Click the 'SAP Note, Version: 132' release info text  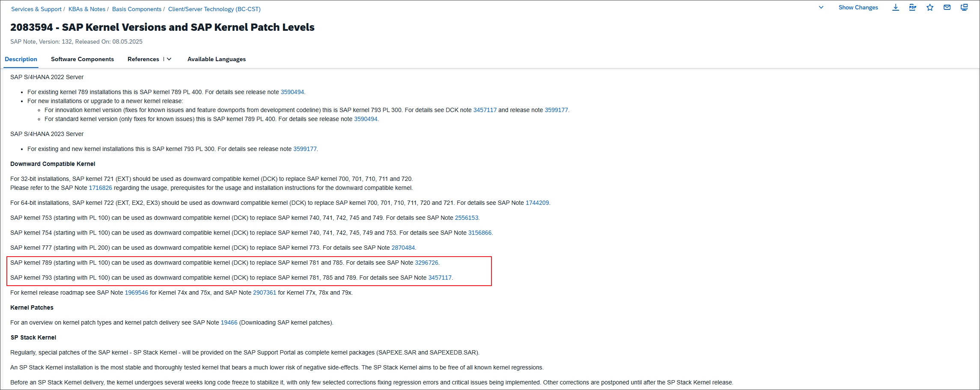point(76,41)
